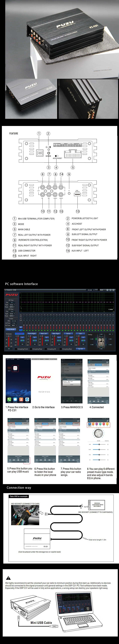
Task: Open the PZ-C1 app icon on phone home screen
Action: pos(9,369)
